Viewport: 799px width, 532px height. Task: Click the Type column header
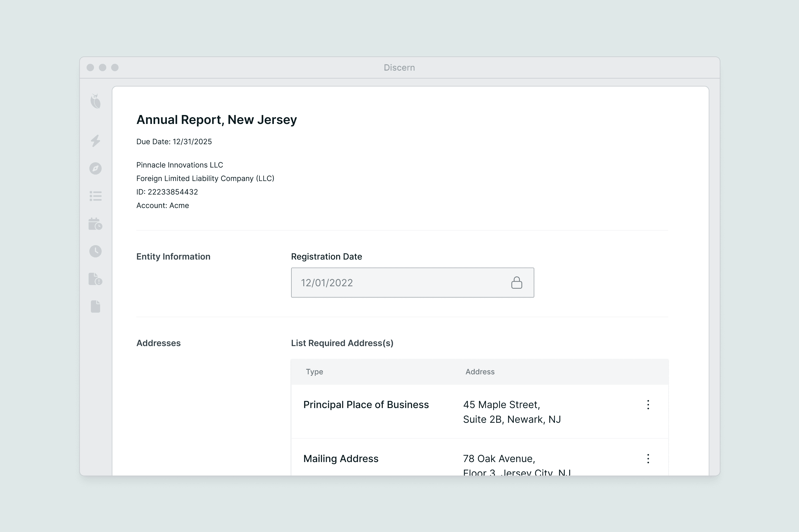pos(314,372)
